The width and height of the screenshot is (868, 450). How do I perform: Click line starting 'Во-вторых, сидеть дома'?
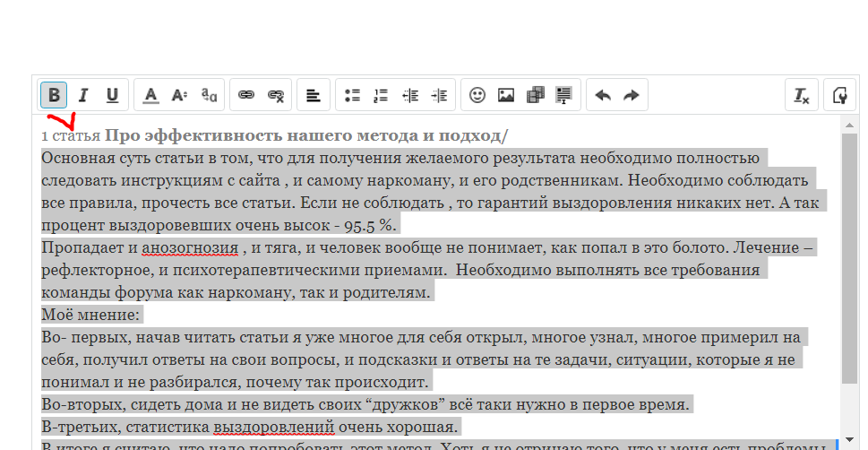pyautogui.click(x=365, y=404)
